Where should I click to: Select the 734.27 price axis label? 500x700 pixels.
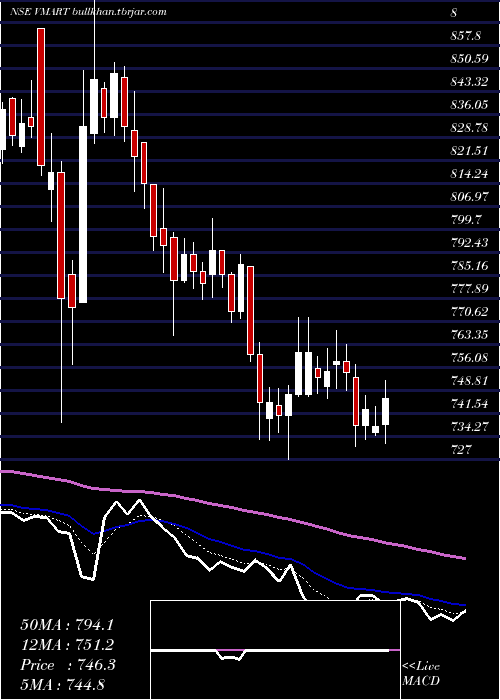point(469,427)
